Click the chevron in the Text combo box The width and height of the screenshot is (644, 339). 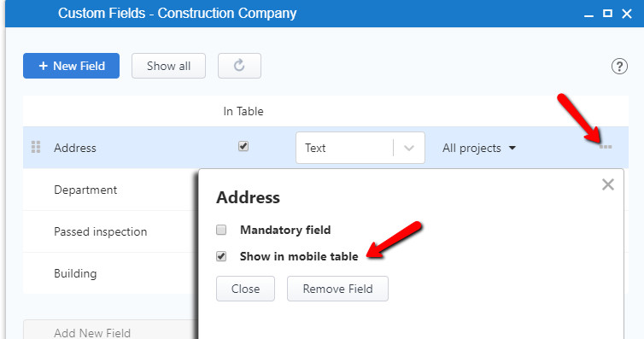coord(409,149)
